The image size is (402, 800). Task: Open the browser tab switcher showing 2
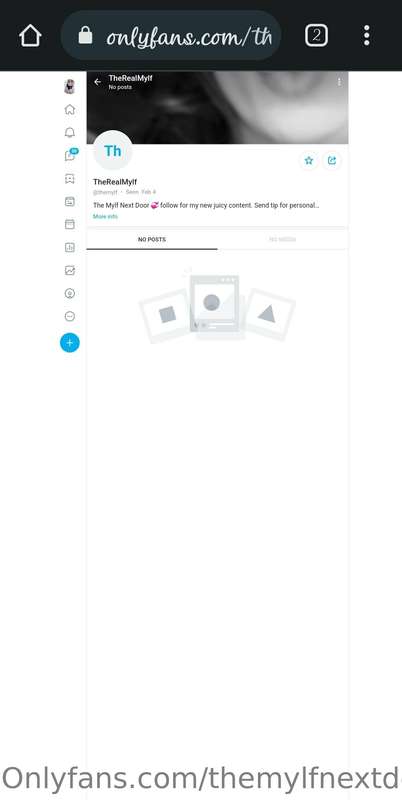(316, 36)
